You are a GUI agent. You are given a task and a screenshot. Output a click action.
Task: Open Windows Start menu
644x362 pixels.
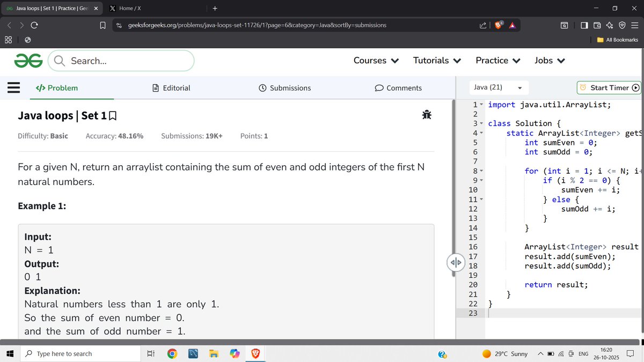(10, 353)
